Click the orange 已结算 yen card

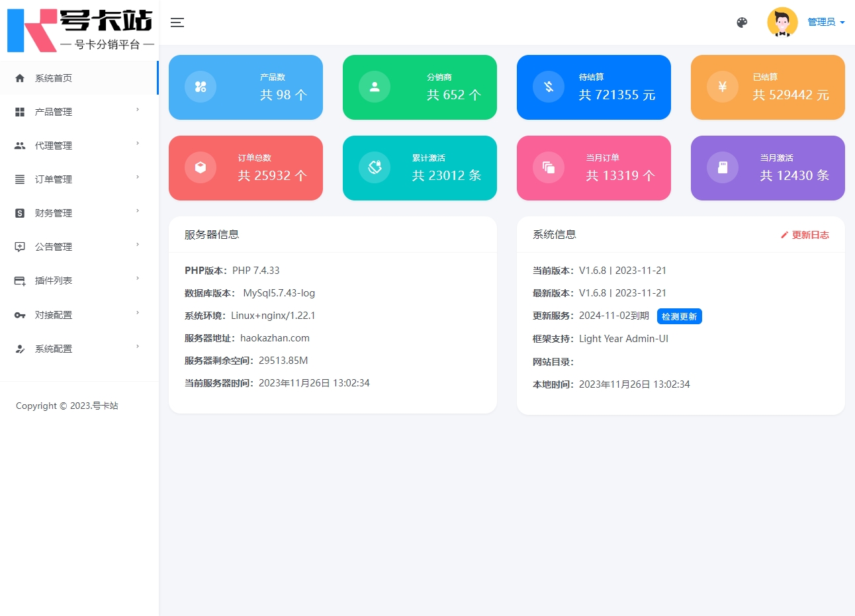768,87
